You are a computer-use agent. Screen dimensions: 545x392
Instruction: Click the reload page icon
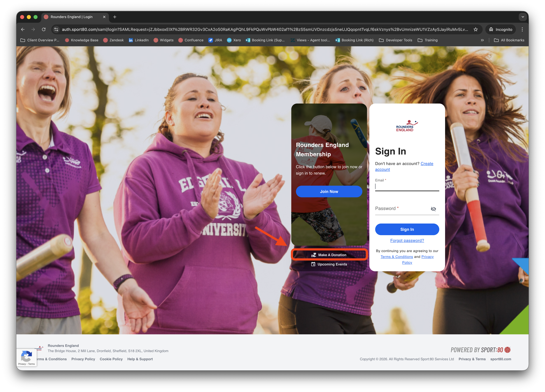point(44,29)
